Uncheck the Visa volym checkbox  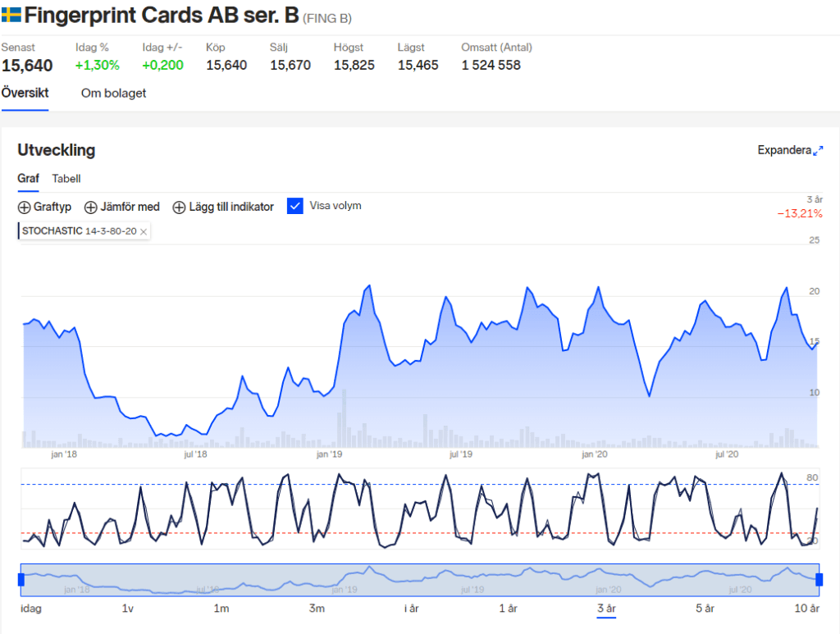tap(295, 206)
